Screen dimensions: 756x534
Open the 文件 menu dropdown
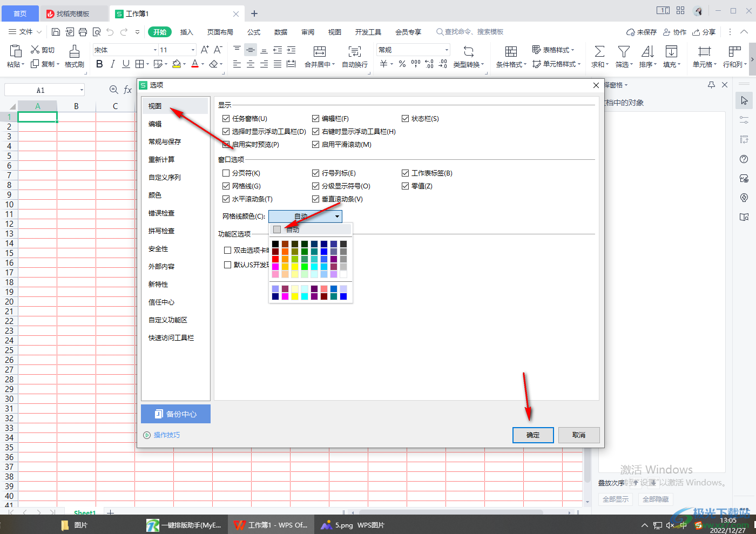(25, 32)
